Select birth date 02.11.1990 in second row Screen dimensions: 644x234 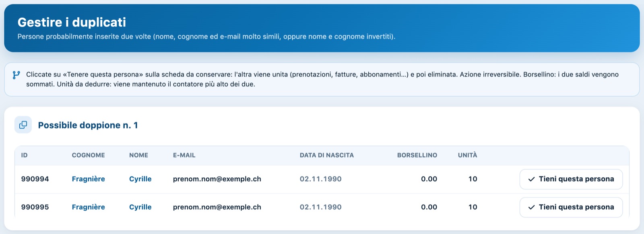[x=320, y=207]
